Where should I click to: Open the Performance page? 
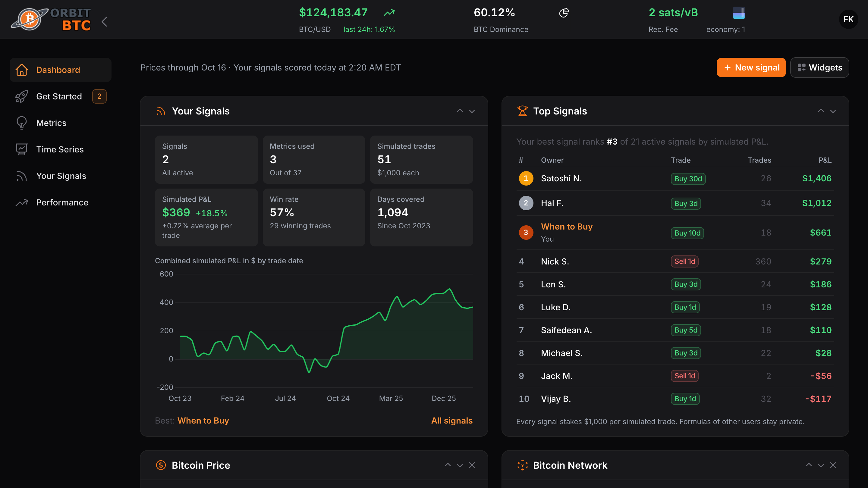click(60, 202)
